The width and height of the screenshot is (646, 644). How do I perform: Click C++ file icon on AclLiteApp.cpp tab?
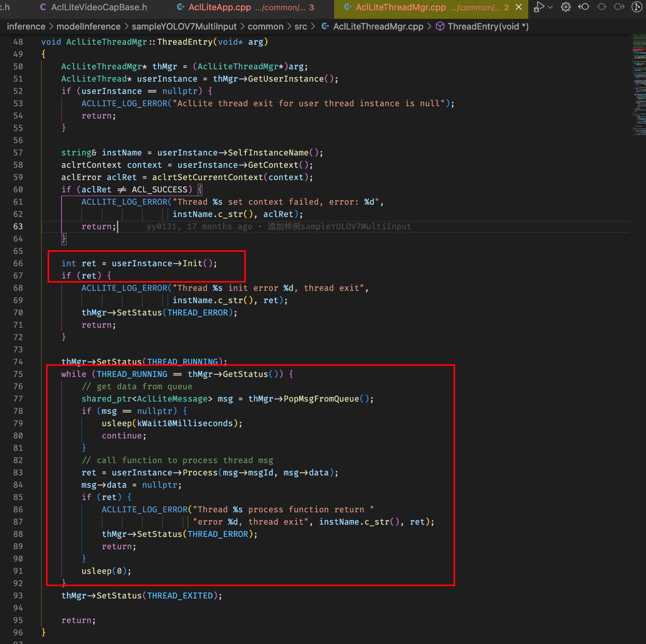coord(180,7)
